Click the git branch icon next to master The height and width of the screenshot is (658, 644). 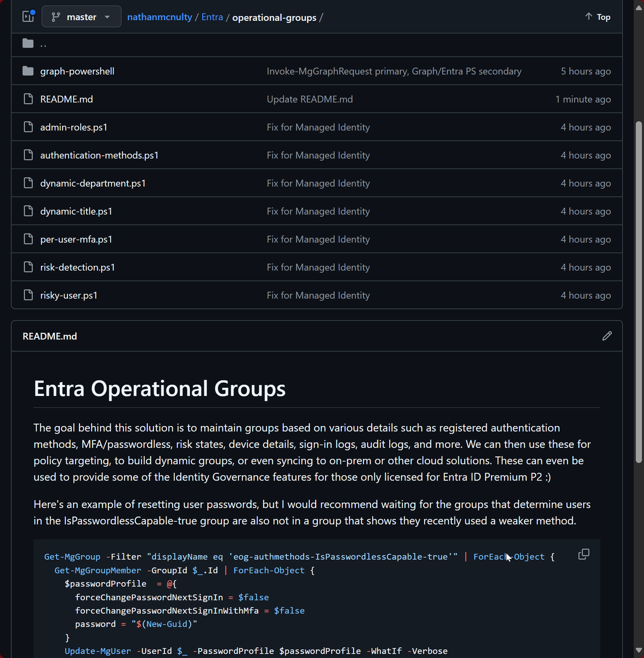point(55,17)
